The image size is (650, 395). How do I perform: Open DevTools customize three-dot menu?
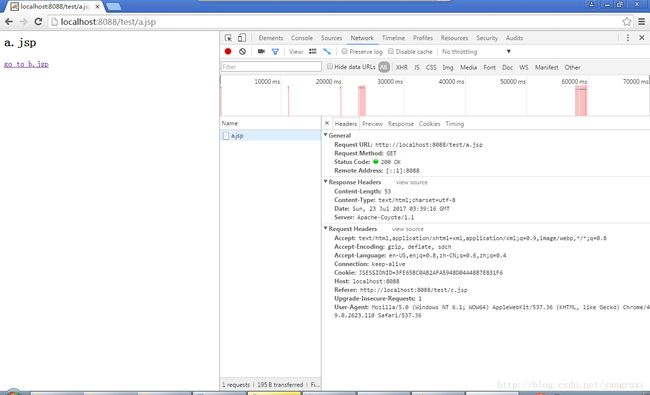[628, 38]
